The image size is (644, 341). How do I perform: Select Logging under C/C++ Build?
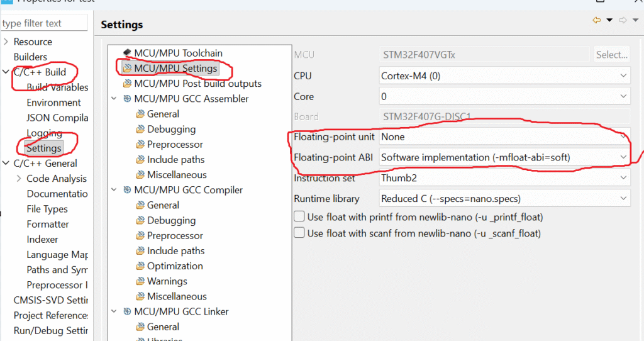click(45, 133)
